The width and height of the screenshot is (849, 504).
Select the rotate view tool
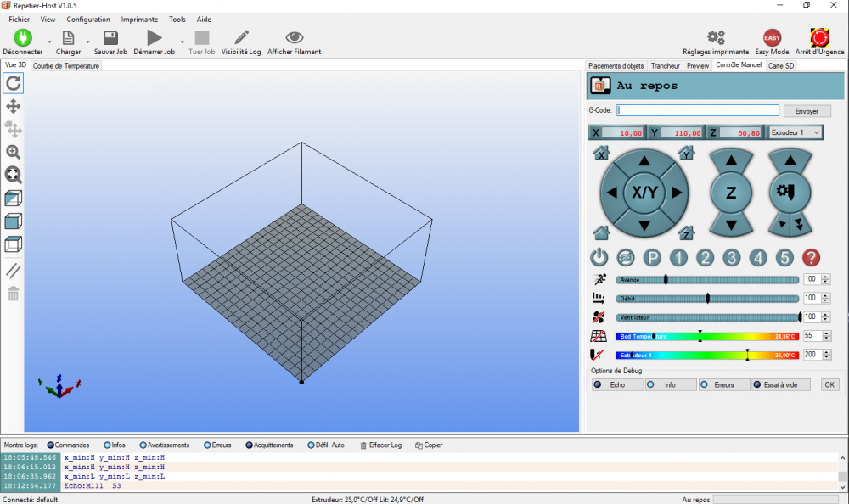coord(13,83)
